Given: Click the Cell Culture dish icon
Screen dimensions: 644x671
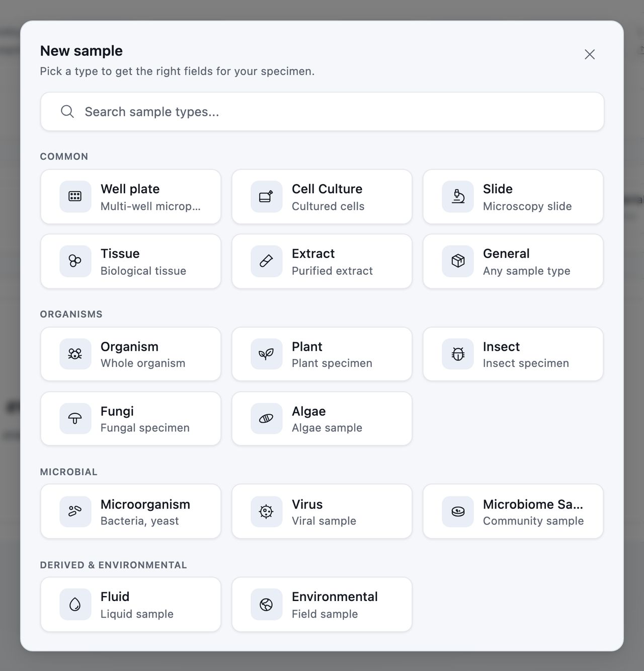Looking at the screenshot, I should coord(266,197).
